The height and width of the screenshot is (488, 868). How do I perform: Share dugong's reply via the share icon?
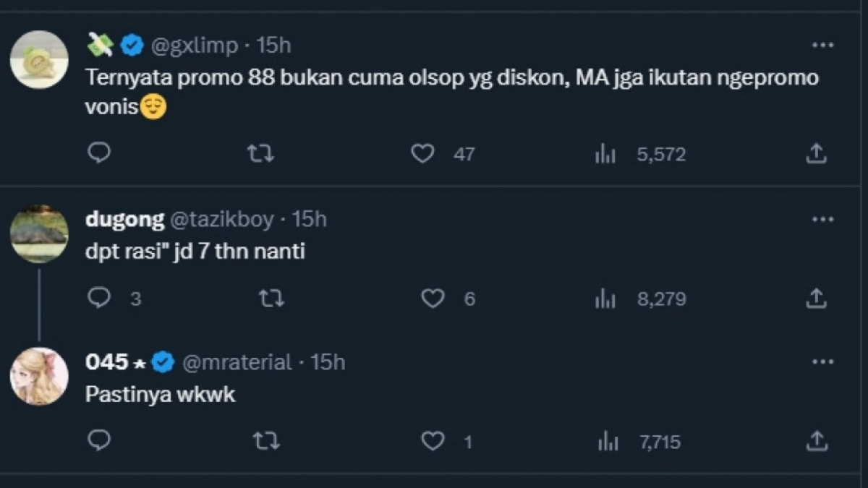(818, 297)
